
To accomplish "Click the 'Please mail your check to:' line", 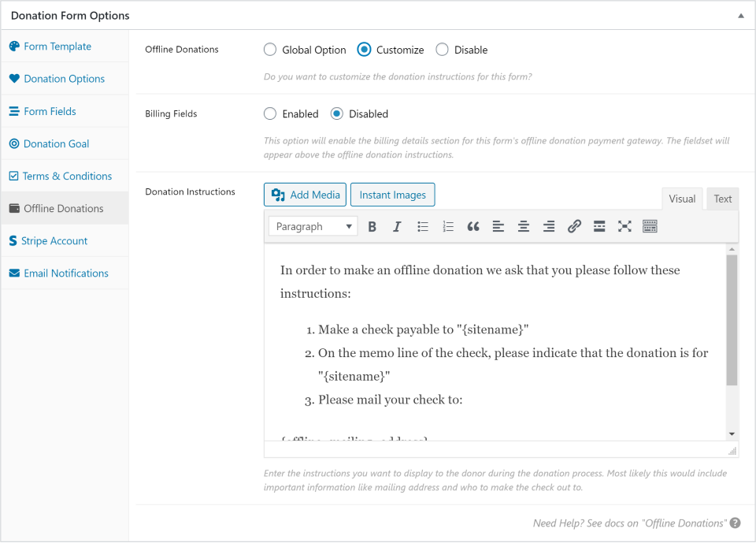I will 390,400.
